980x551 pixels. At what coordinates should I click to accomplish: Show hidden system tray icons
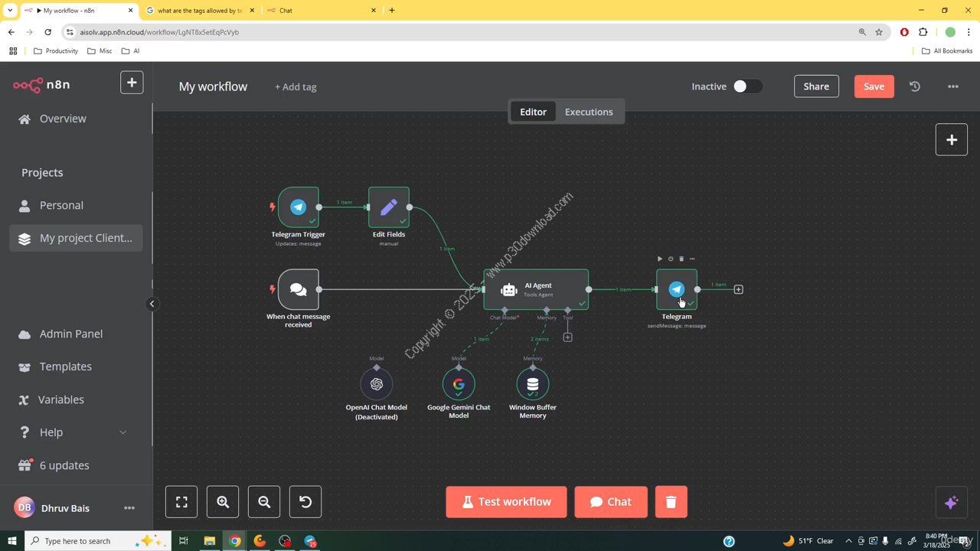848,541
